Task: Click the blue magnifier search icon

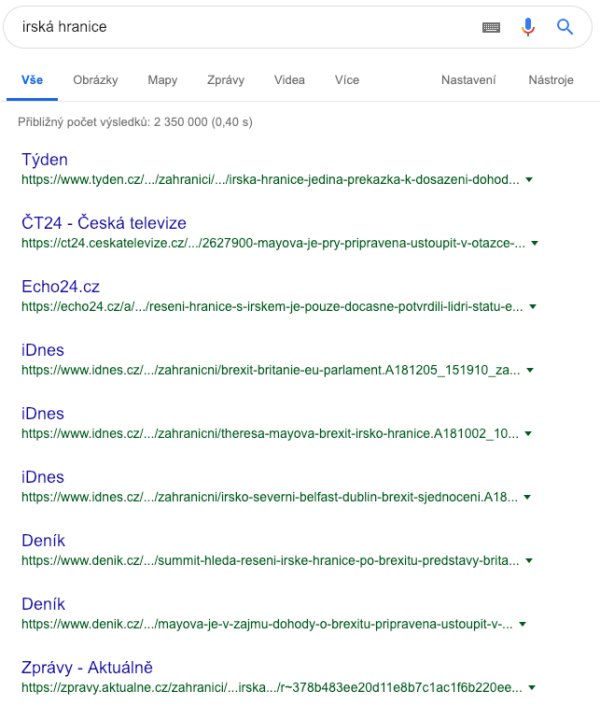Action: 565,27
